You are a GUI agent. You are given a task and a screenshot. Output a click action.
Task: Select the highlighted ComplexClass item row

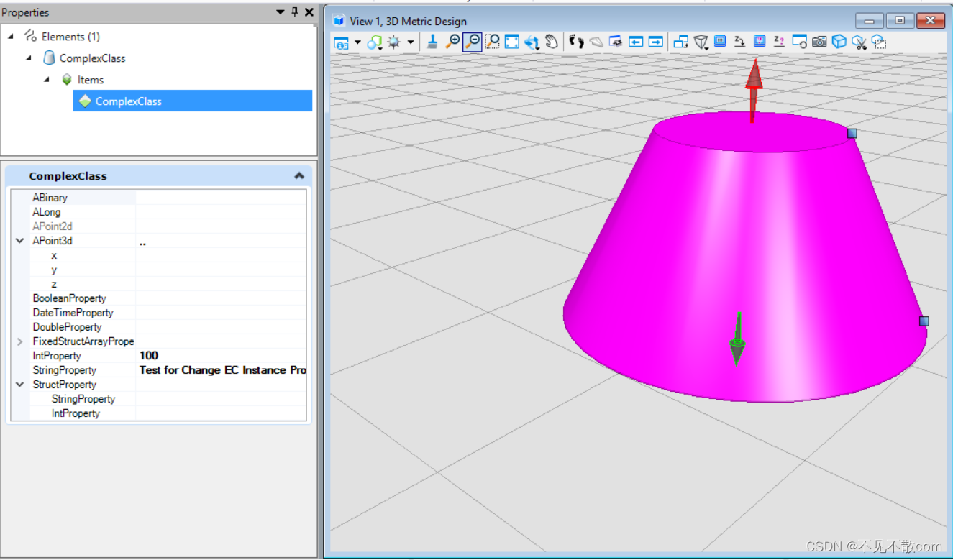tap(193, 101)
